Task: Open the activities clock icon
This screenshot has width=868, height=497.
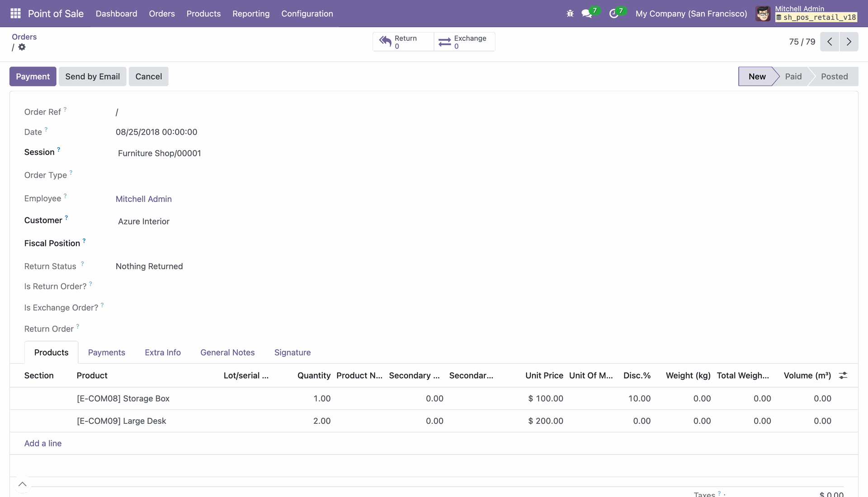Action: (x=613, y=14)
